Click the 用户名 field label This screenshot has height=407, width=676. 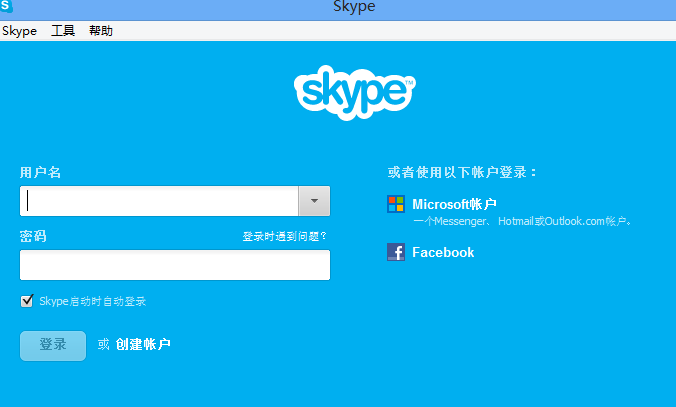(40, 173)
